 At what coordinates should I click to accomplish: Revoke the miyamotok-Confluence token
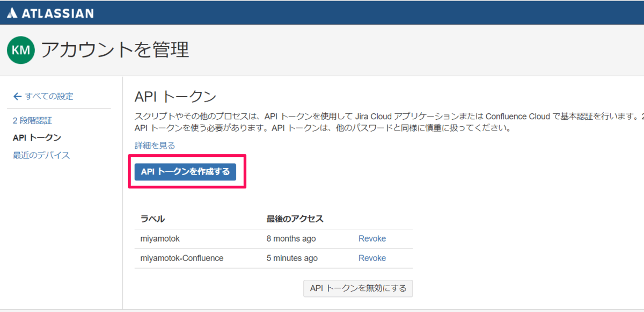click(372, 258)
